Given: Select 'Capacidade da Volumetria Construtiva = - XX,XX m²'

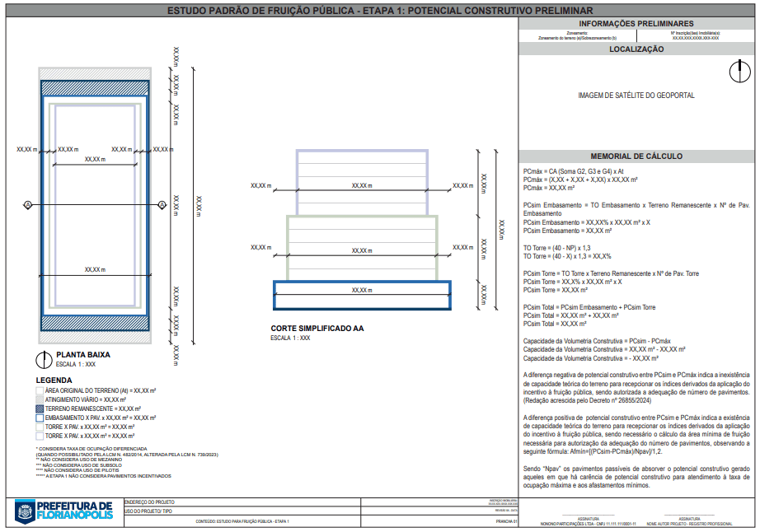Looking at the screenshot, I should click(591, 359).
